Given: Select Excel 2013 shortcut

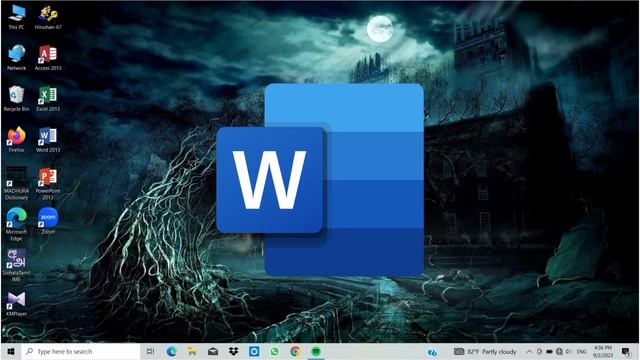Looking at the screenshot, I should [48, 99].
